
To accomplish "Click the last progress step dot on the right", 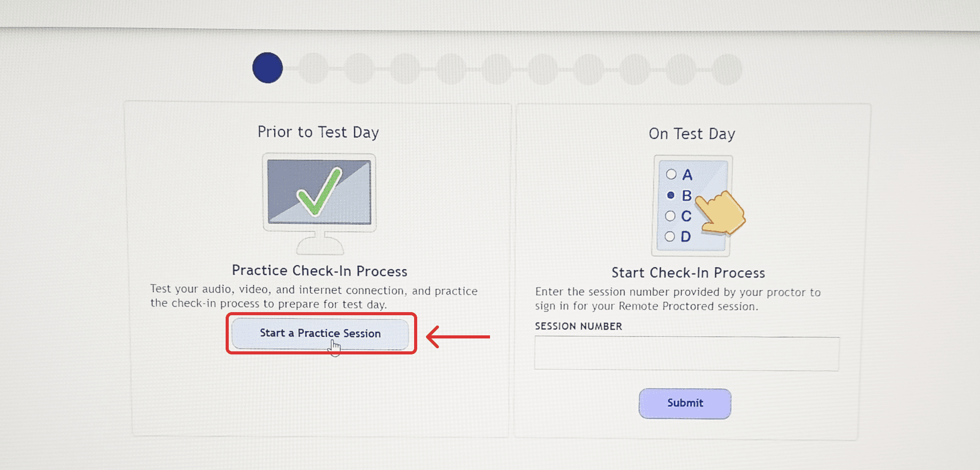I will coord(727,70).
